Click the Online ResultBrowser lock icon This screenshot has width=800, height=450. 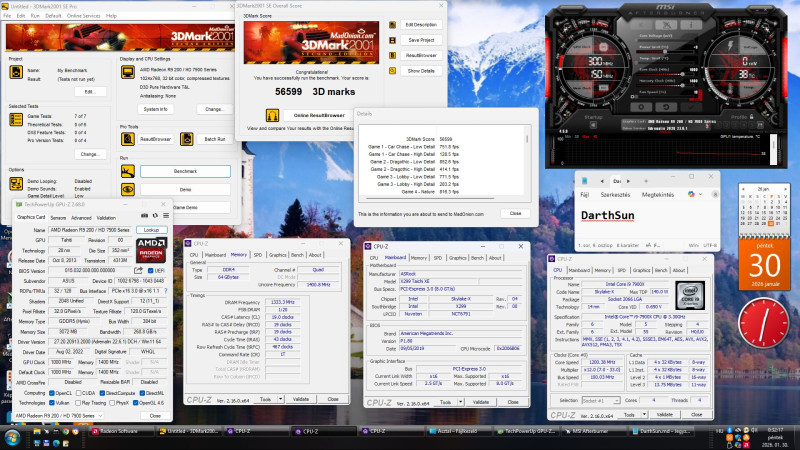[272, 115]
